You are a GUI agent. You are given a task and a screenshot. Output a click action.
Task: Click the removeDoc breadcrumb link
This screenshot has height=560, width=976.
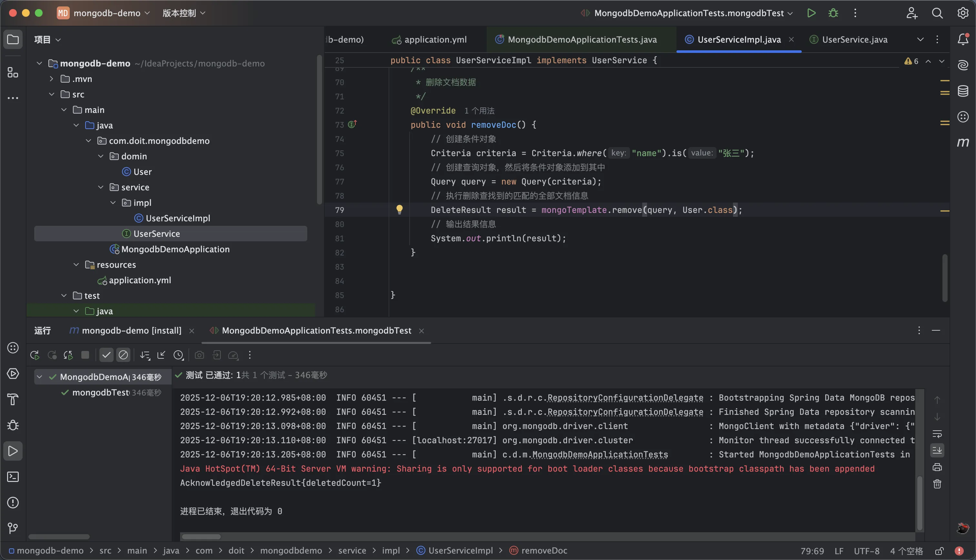[x=544, y=550]
